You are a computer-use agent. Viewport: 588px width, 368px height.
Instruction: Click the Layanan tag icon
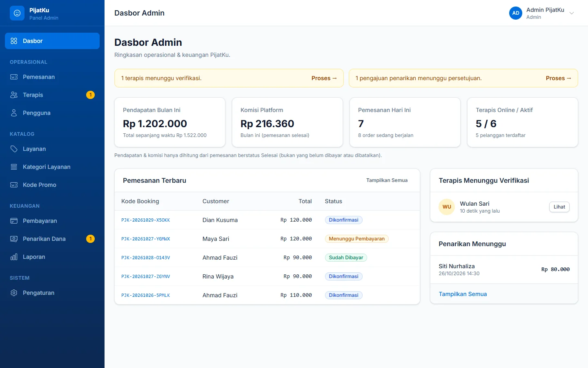click(x=14, y=149)
